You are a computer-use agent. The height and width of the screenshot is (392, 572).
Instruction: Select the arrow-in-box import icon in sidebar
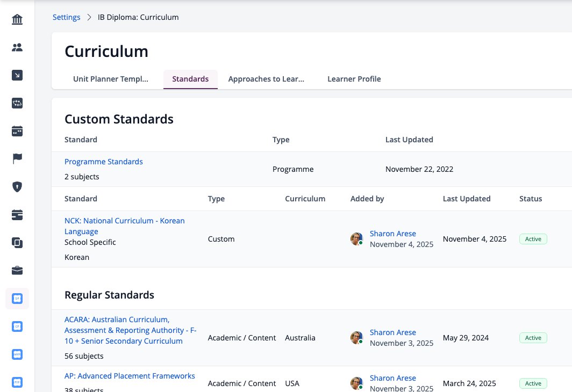pyautogui.click(x=17, y=75)
